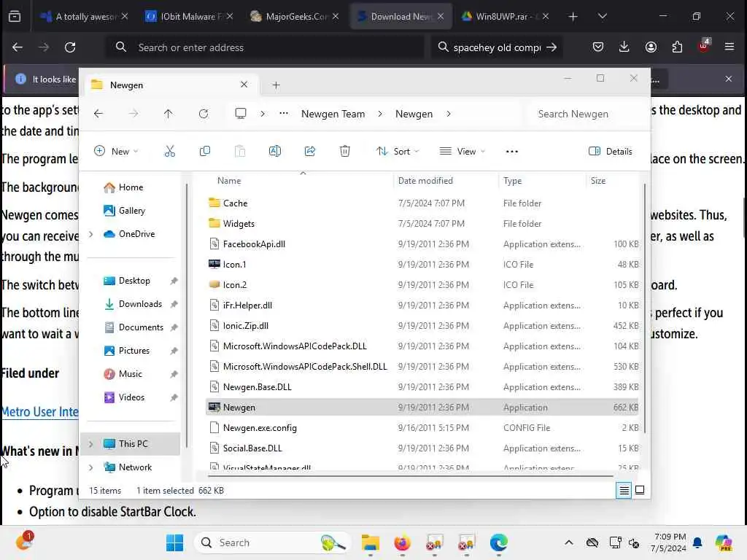
Task: Go back in File Explorer
Action: pyautogui.click(x=98, y=114)
